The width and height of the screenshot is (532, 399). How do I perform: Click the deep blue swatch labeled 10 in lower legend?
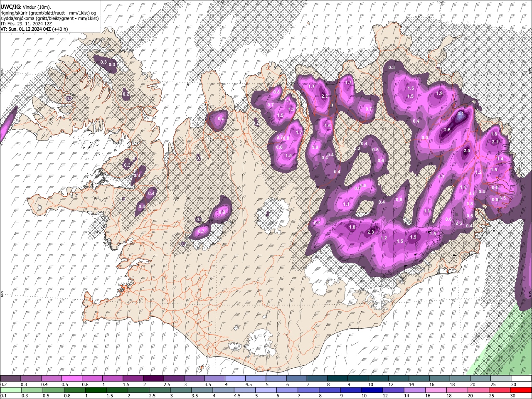click(x=372, y=390)
